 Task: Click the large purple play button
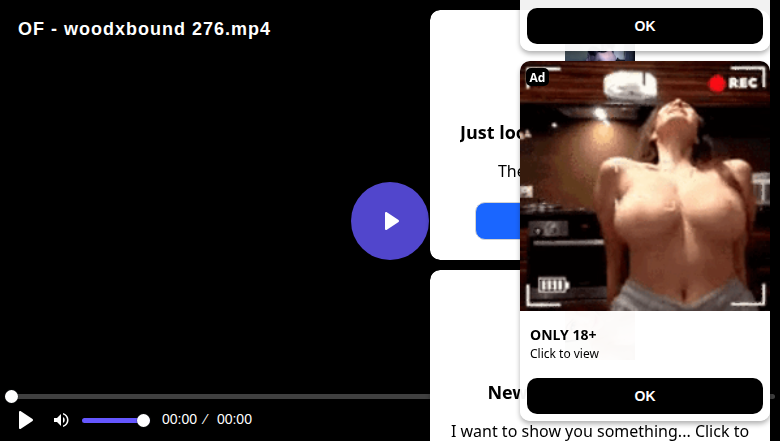pos(390,221)
